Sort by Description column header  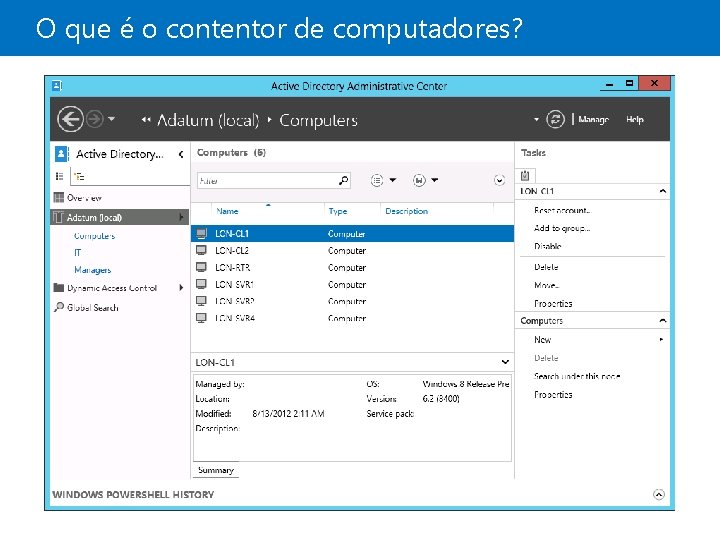click(x=406, y=211)
